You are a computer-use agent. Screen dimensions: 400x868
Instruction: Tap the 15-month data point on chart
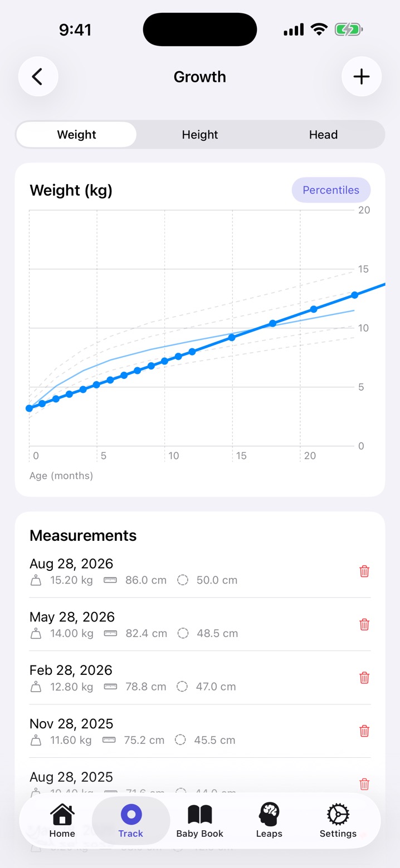pyautogui.click(x=232, y=337)
